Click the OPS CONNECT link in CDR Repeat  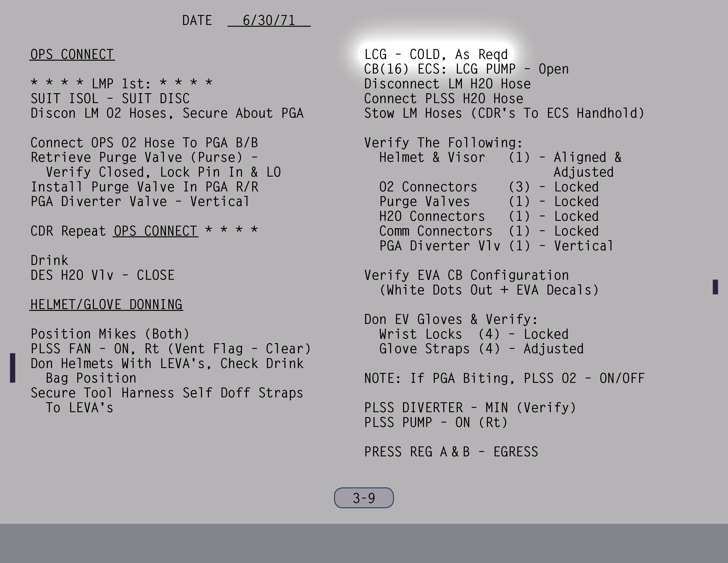(x=155, y=231)
